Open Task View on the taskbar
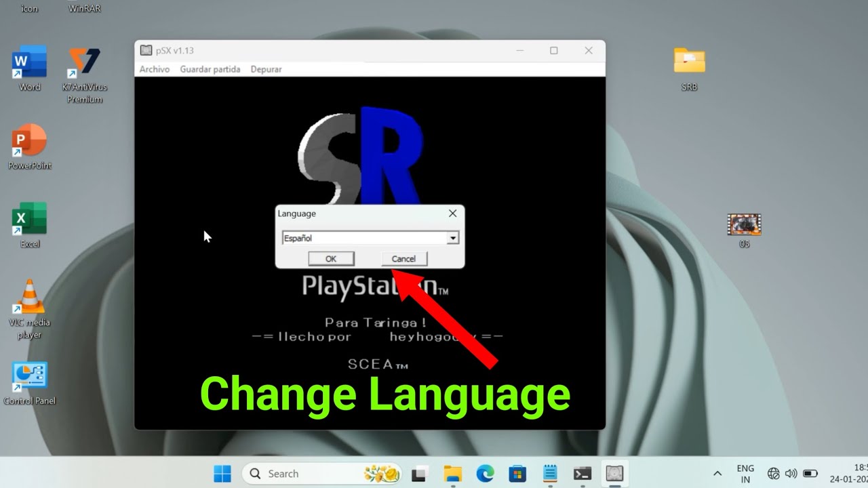This screenshot has width=868, height=488. coord(420,473)
